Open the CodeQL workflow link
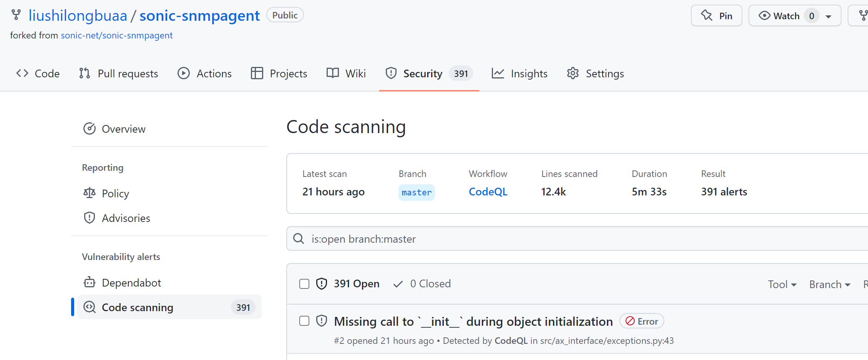Image resolution: width=868 pixels, height=360 pixels. (488, 192)
